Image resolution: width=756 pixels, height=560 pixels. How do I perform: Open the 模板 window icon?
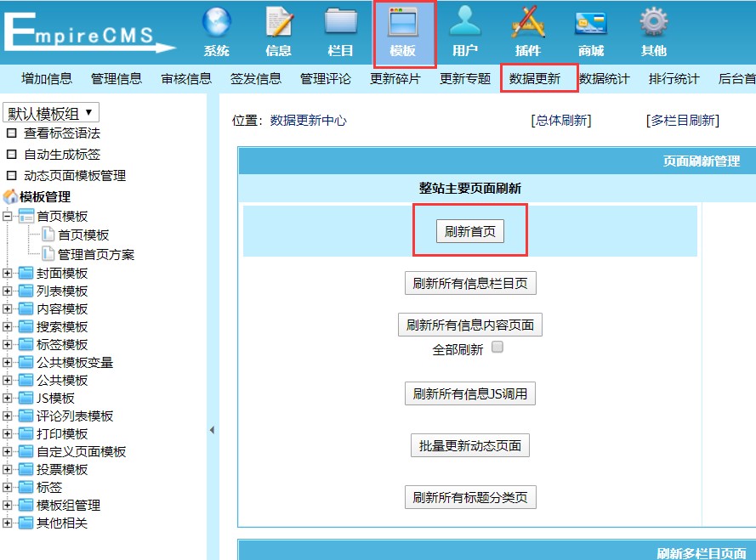click(403, 23)
